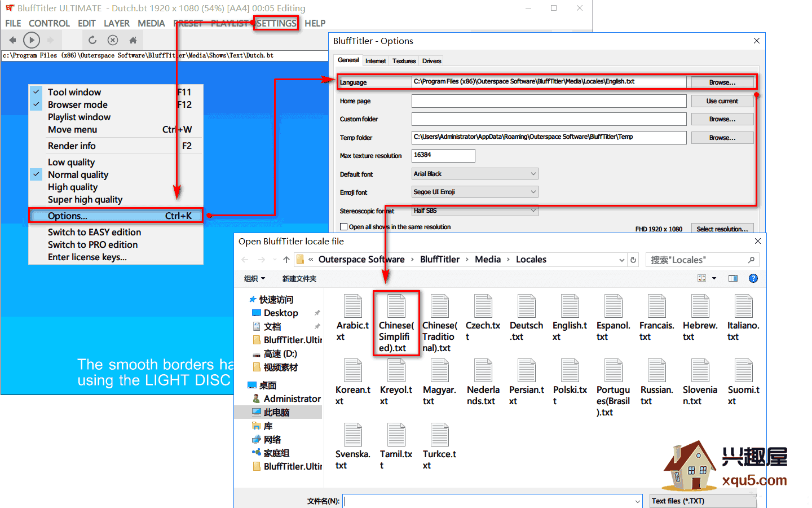Image resolution: width=812 pixels, height=508 pixels.
Task: Toggle Playlist window menu option
Action: pos(116,117)
